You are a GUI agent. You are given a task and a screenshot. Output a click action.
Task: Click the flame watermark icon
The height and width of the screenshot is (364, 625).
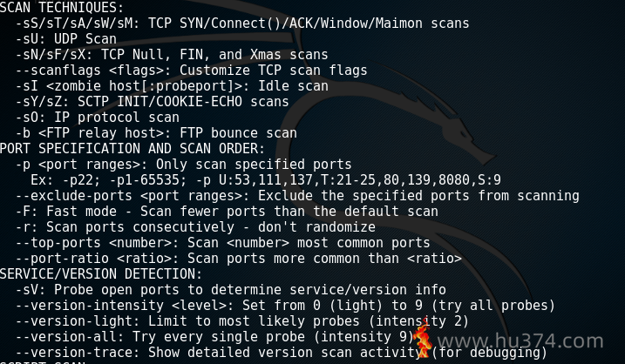click(423, 338)
